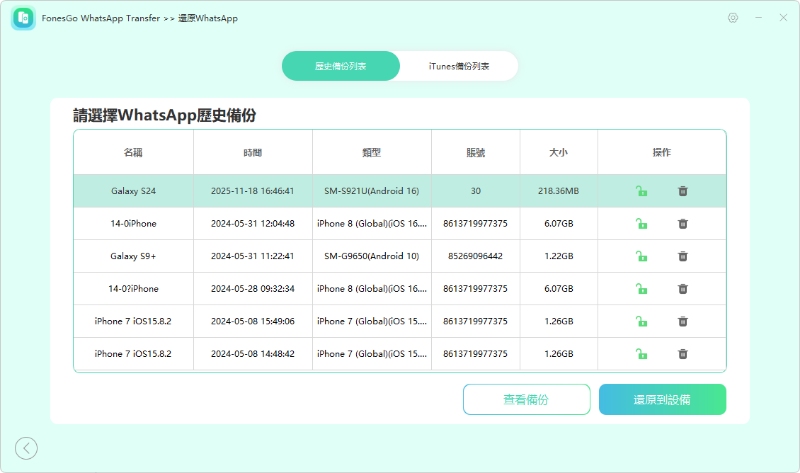Click the time cell 2024-05-28 09:32:34
The height and width of the screenshot is (473, 800).
click(253, 289)
